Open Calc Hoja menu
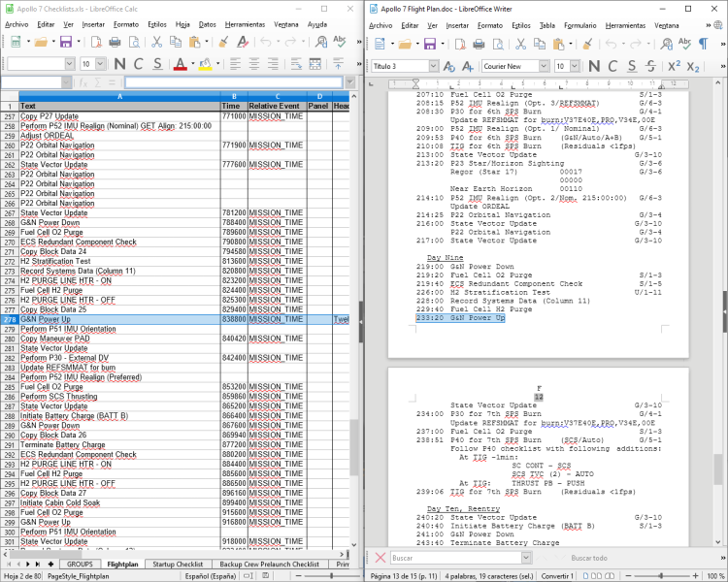 [182, 24]
